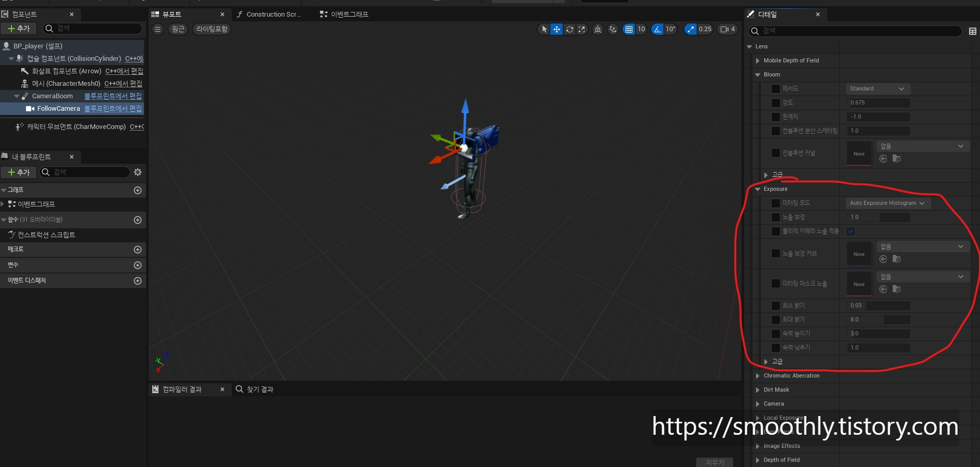Image resolution: width=980 pixels, height=467 pixels.
Task: Adjust the Min brightness 0.03 slider field
Action: [878, 306]
